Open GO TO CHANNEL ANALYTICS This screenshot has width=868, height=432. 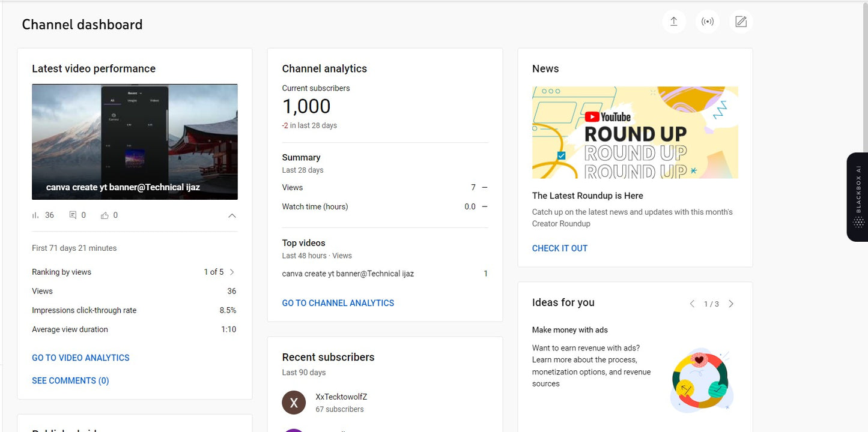click(x=338, y=303)
